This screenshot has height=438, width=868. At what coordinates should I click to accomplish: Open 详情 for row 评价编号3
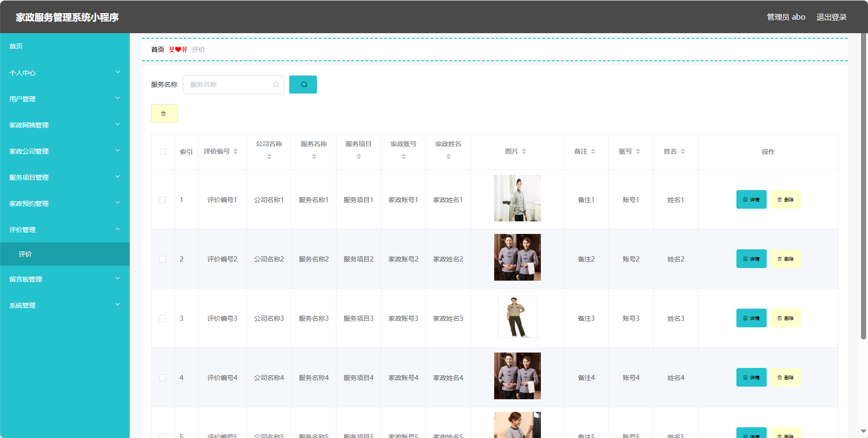point(751,318)
